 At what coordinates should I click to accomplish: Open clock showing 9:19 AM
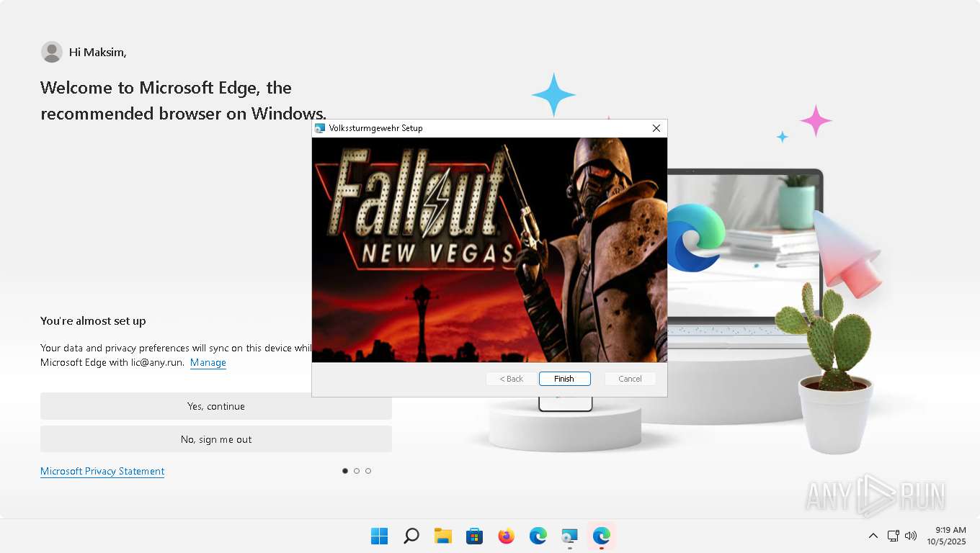946,536
